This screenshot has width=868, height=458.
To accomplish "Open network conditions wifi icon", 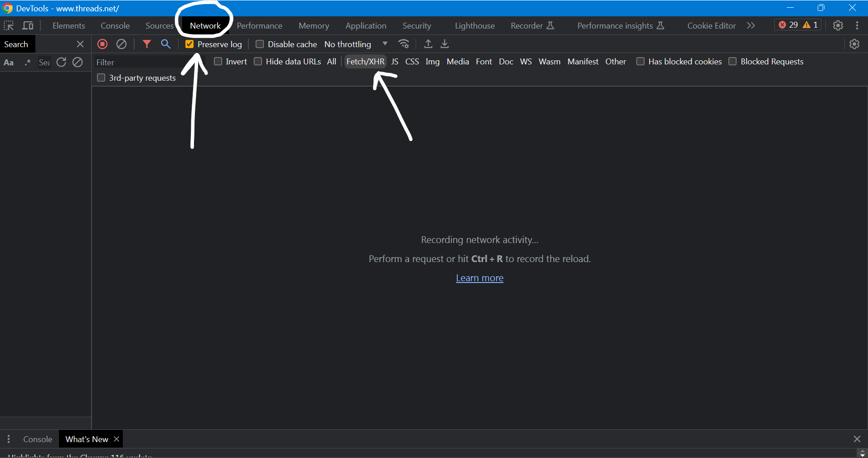I will coord(403,44).
